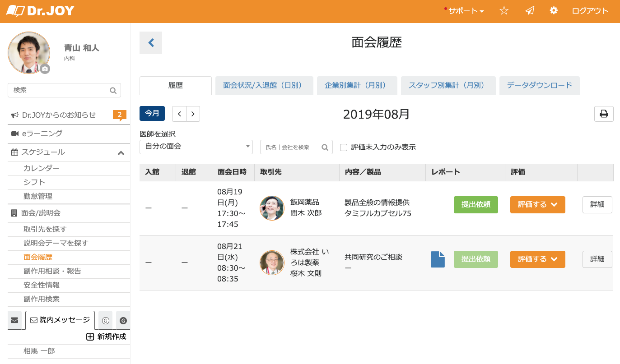
Task: Switch to 企業別集計（月別） tab
Action: [357, 85]
